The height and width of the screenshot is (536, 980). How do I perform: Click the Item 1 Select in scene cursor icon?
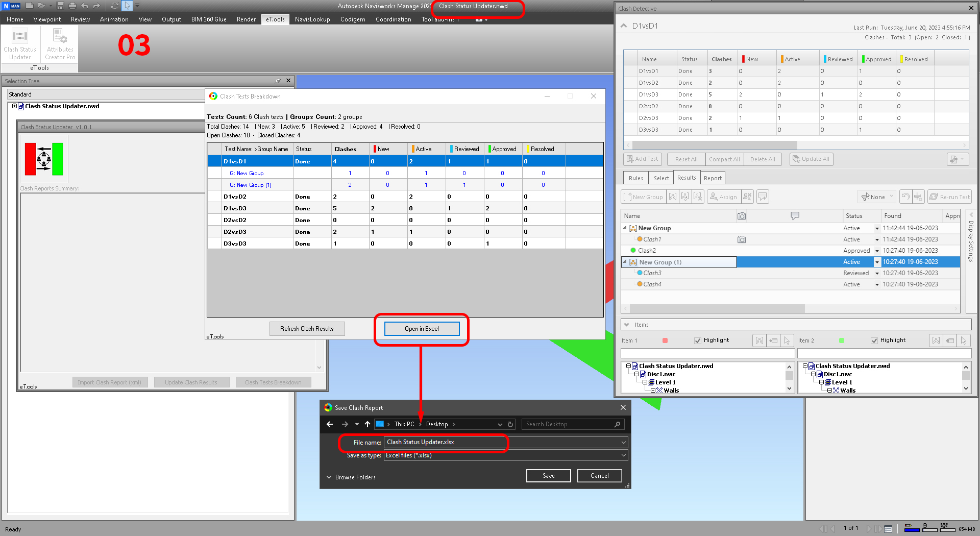point(787,340)
